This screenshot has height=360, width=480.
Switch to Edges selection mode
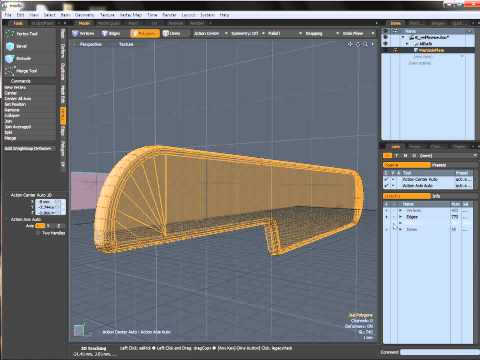[x=111, y=34]
